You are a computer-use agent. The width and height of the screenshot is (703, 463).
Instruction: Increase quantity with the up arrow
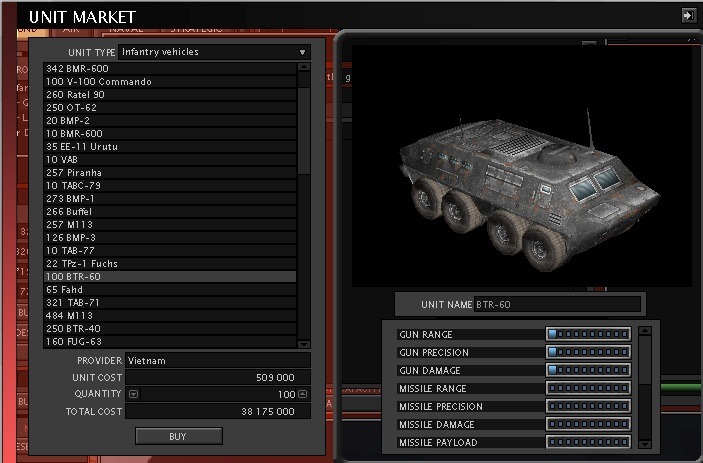pyautogui.click(x=302, y=394)
